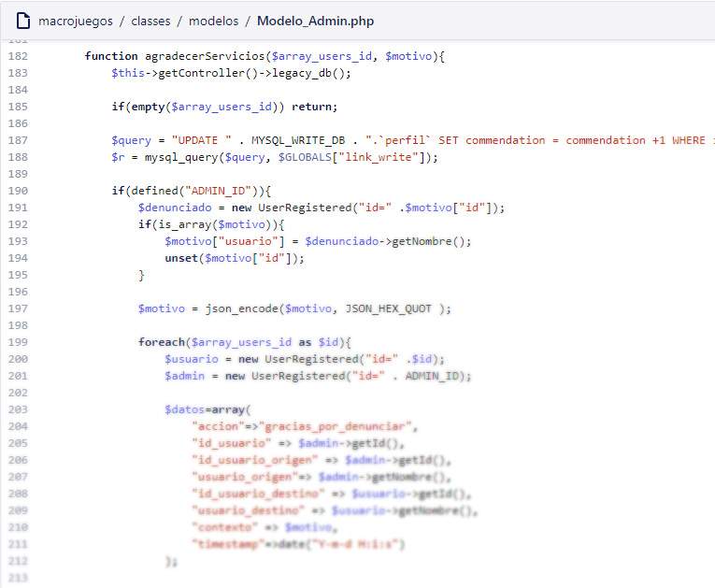Open the macrojuegos breadcrumb link
Screen dimensions: 715x588
76,21
